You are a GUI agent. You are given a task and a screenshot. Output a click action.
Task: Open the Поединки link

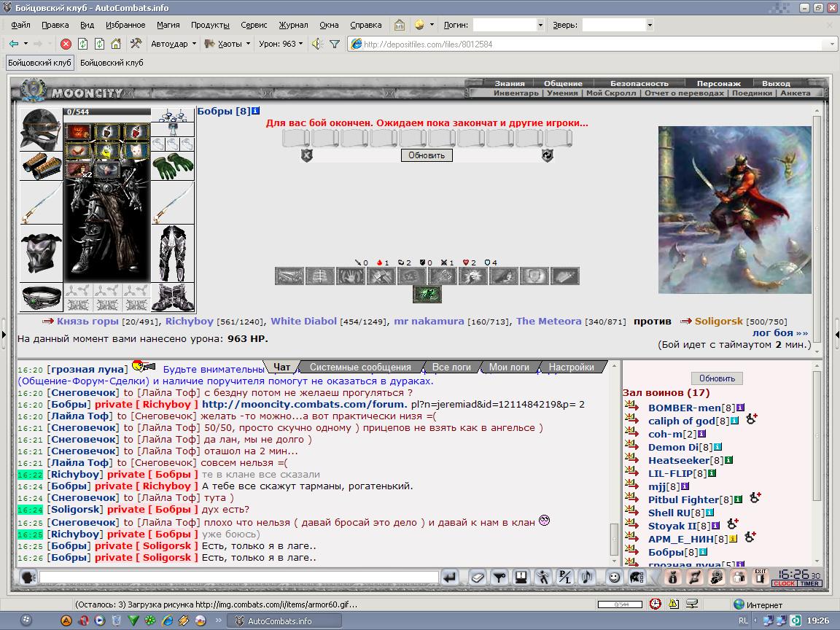[x=752, y=93]
